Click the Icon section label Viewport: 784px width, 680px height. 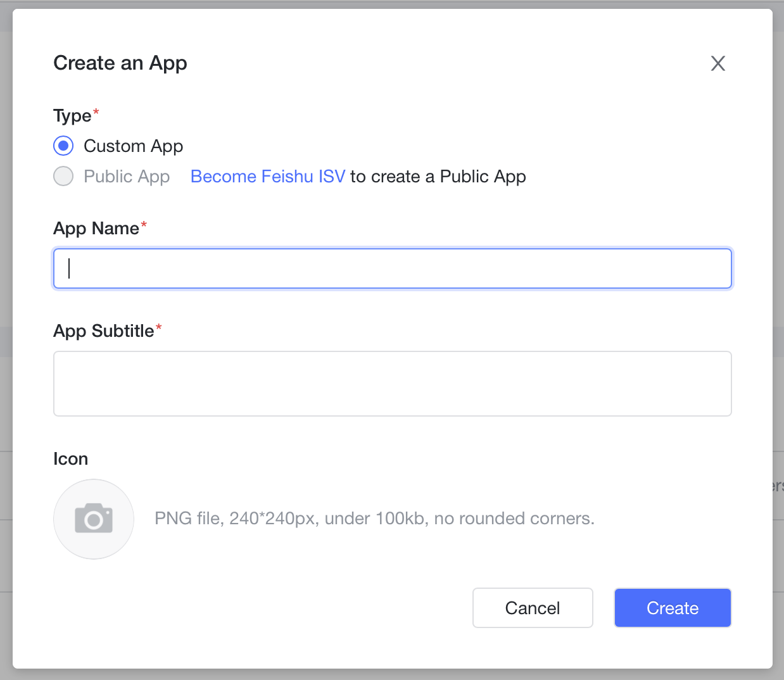click(x=70, y=459)
